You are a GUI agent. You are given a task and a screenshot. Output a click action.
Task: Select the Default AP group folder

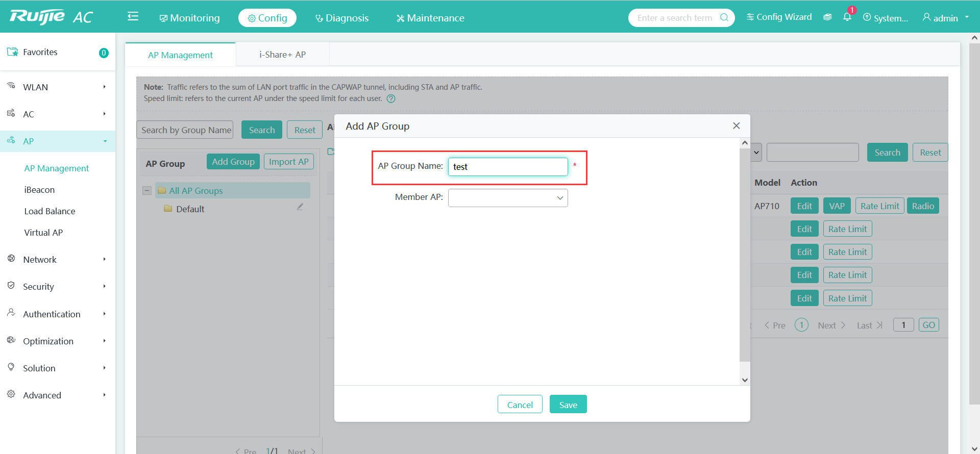tap(189, 209)
